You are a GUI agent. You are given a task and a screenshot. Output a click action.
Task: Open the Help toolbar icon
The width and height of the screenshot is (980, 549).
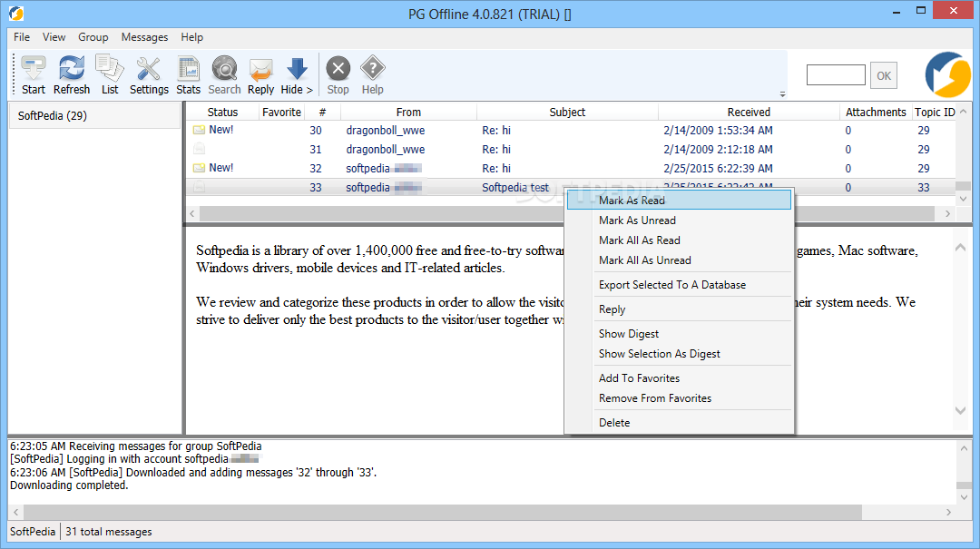click(x=373, y=75)
